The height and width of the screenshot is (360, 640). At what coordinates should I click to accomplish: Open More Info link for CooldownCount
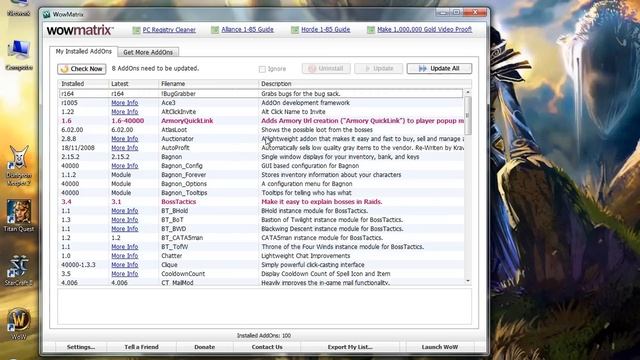124,273
